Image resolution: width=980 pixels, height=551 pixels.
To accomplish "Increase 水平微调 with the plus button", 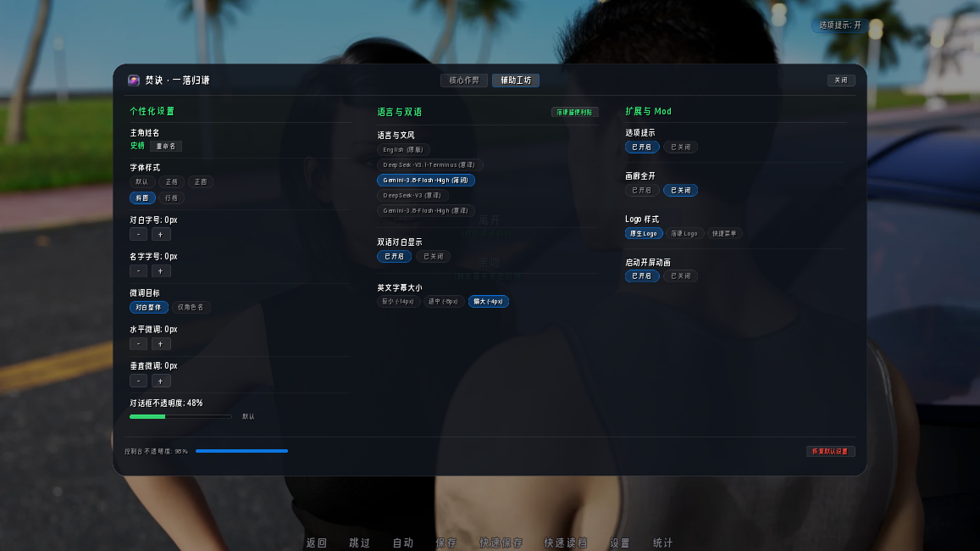I will tap(161, 344).
